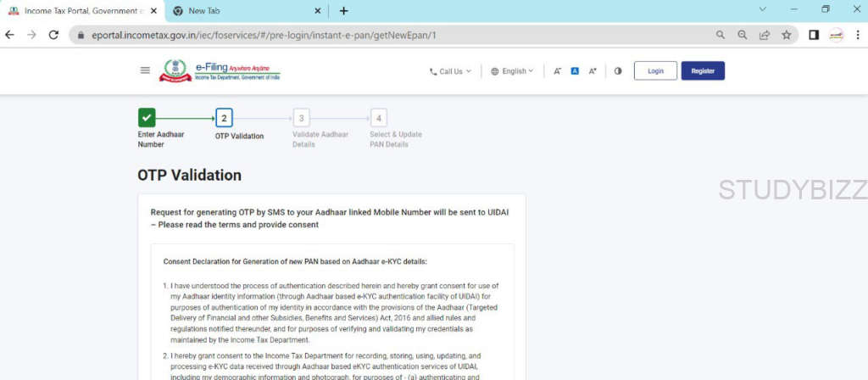The width and height of the screenshot is (868, 380).
Task: Share this page via the share icon
Action: click(x=765, y=35)
